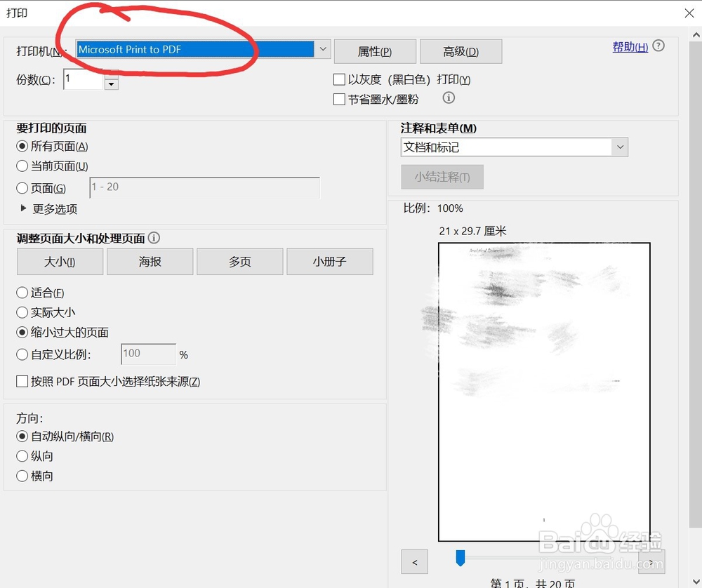
Task: Click the info icon next to 节省墨水/墨粉
Action: point(449,98)
